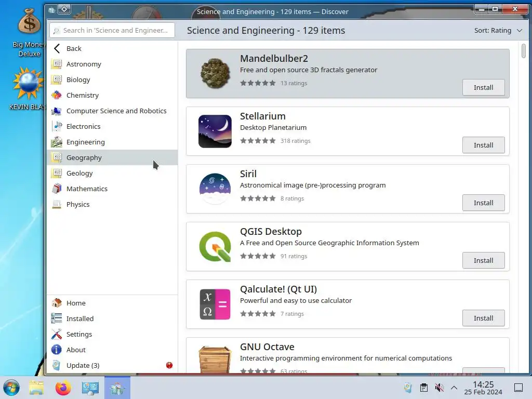Viewport: 532px width, 399px height.
Task: Select Computer Science and Robotics category
Action: click(x=112, y=111)
